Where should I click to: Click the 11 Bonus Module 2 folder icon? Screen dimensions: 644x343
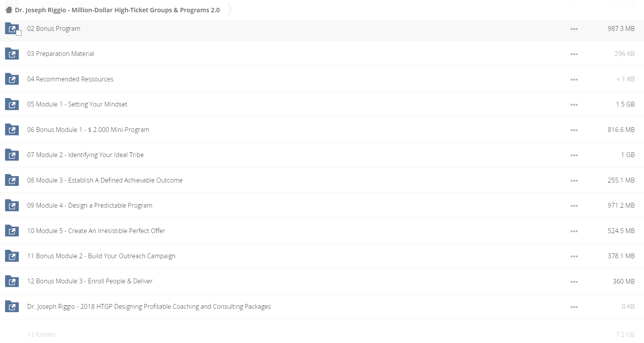point(12,256)
